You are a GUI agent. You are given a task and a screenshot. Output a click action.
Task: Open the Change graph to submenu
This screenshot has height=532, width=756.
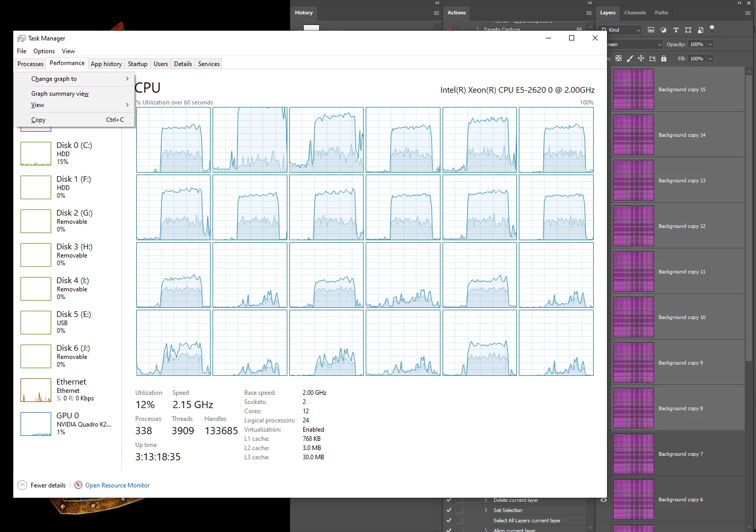coord(75,79)
